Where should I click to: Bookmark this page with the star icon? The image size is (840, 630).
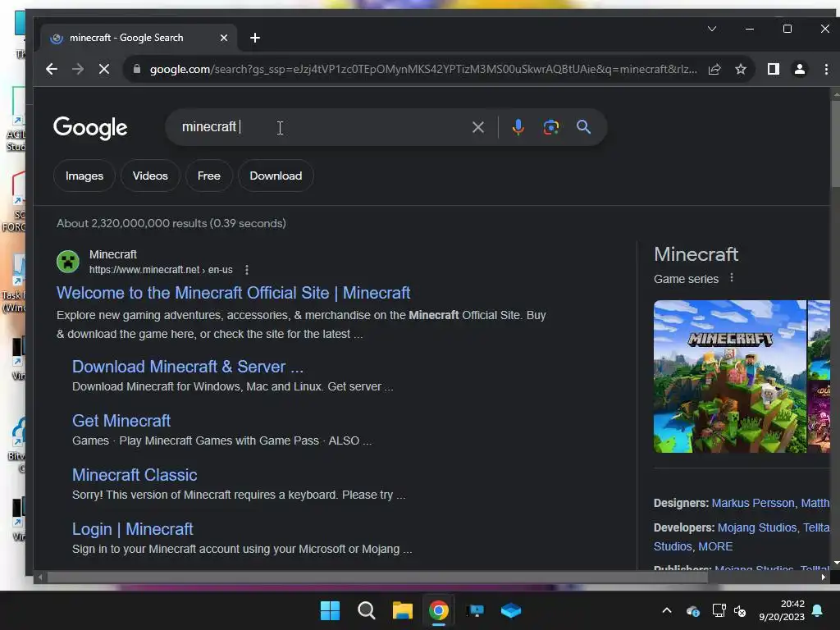pyautogui.click(x=741, y=69)
